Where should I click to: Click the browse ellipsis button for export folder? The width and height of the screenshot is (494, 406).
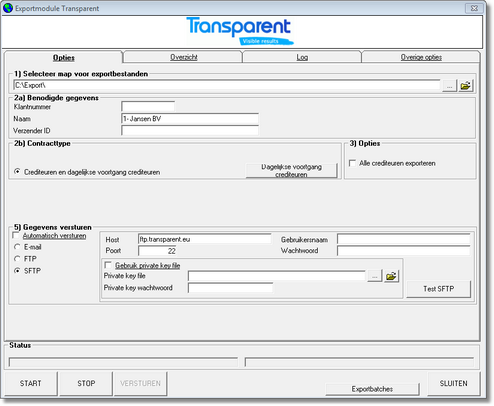(x=449, y=86)
